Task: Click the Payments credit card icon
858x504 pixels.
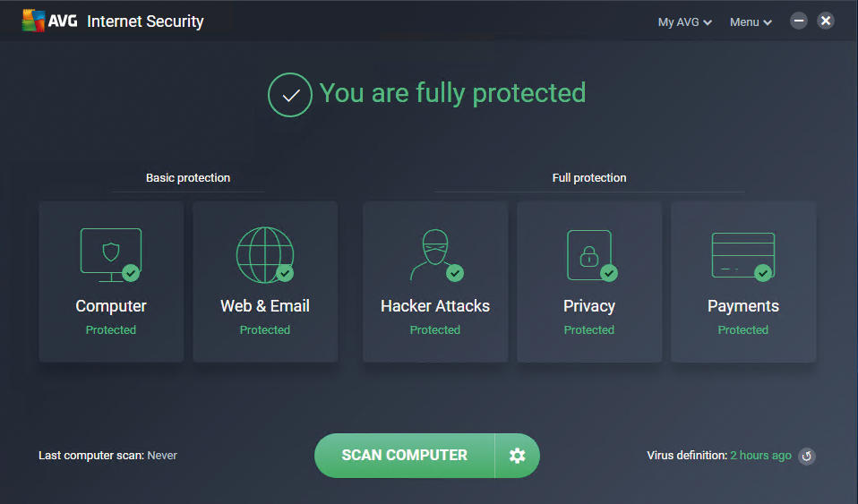Action: pos(743,256)
